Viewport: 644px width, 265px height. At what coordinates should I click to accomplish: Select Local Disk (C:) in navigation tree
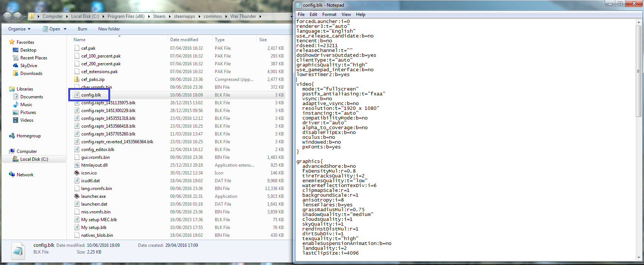[x=34, y=159]
